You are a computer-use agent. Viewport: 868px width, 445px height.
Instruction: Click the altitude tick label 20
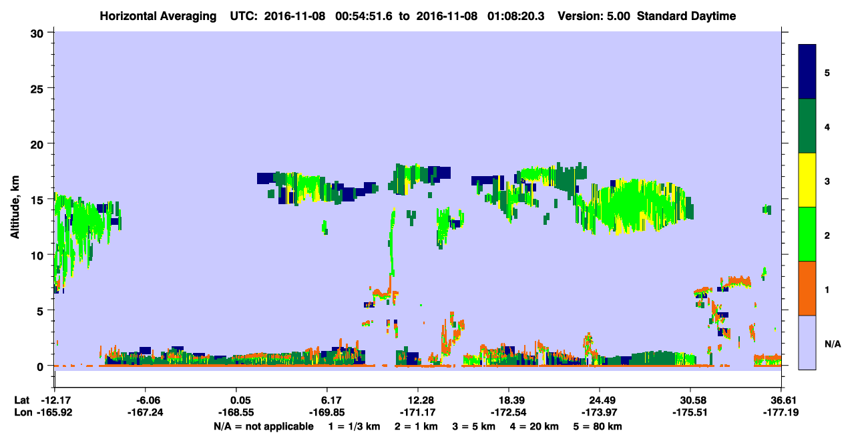pyautogui.click(x=39, y=143)
